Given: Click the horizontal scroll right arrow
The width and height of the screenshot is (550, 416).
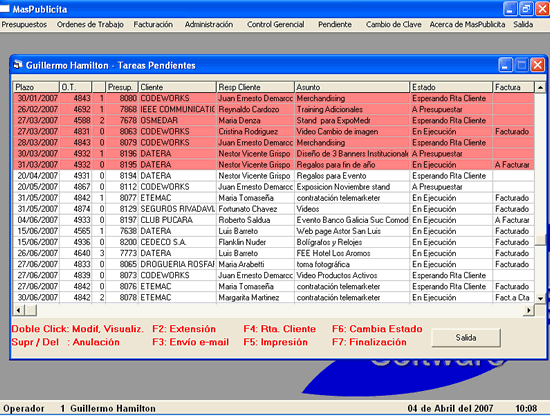Looking at the screenshot, I should [529, 310].
